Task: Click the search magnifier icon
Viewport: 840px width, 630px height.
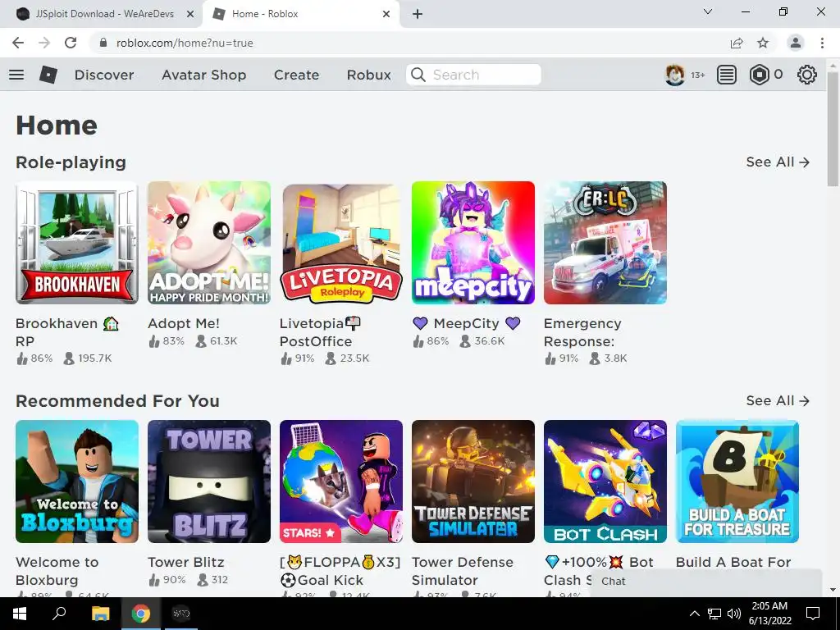Action: pos(418,75)
